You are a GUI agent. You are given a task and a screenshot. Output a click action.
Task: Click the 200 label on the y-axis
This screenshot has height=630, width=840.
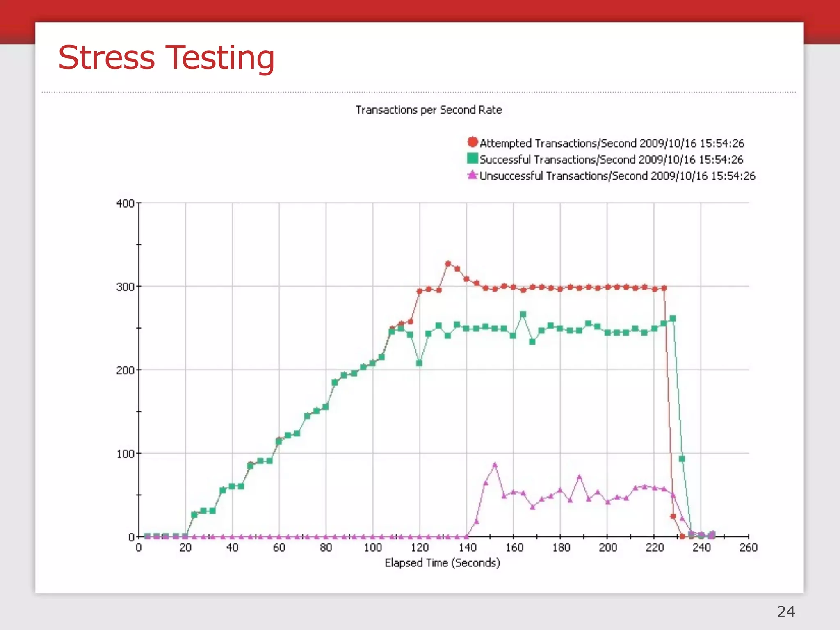pyautogui.click(x=125, y=370)
